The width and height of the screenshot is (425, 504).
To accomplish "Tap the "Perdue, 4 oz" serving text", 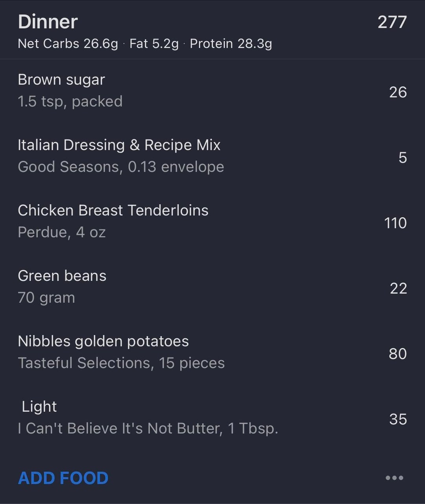I will (x=62, y=232).
